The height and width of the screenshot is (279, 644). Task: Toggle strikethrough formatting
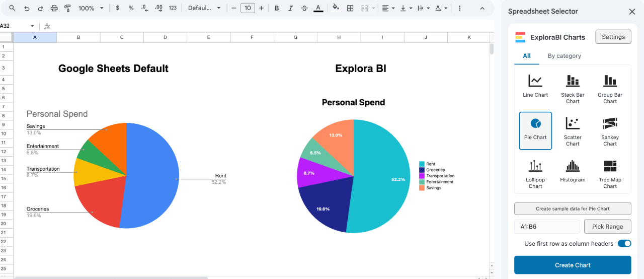304,8
